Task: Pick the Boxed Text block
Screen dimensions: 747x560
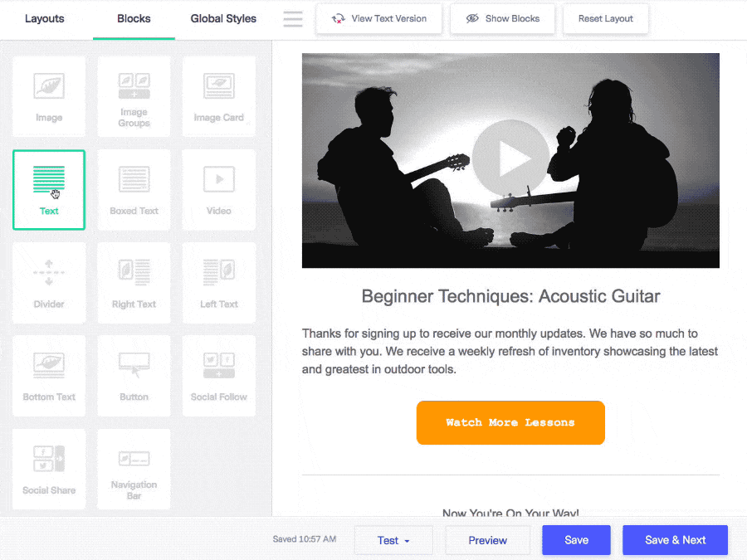Action: click(x=134, y=189)
